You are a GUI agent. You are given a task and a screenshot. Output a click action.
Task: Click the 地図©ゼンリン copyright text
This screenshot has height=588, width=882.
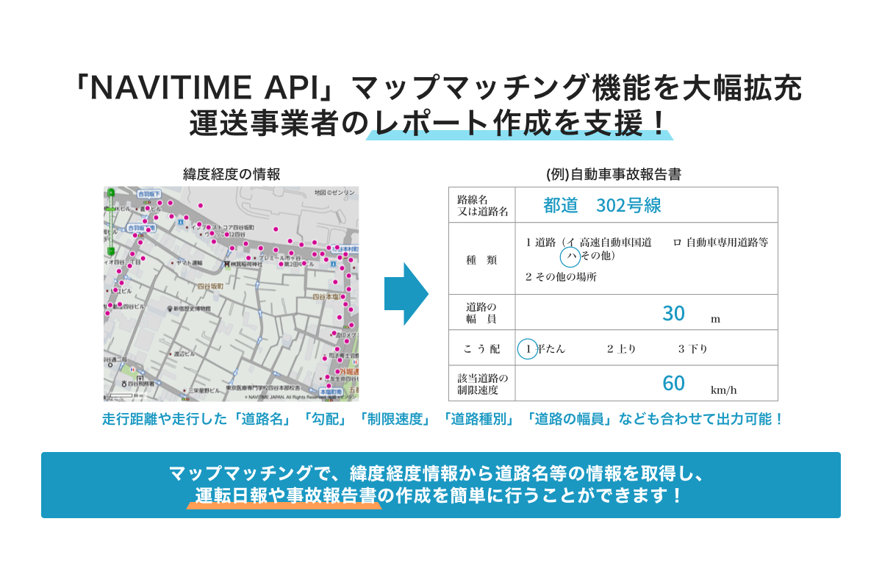[334, 192]
